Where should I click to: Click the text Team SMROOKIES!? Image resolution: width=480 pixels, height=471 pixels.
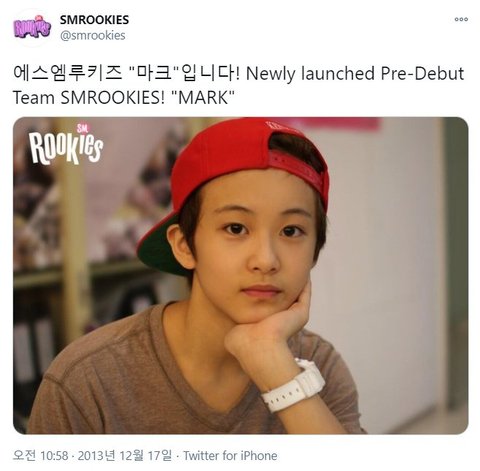89,98
